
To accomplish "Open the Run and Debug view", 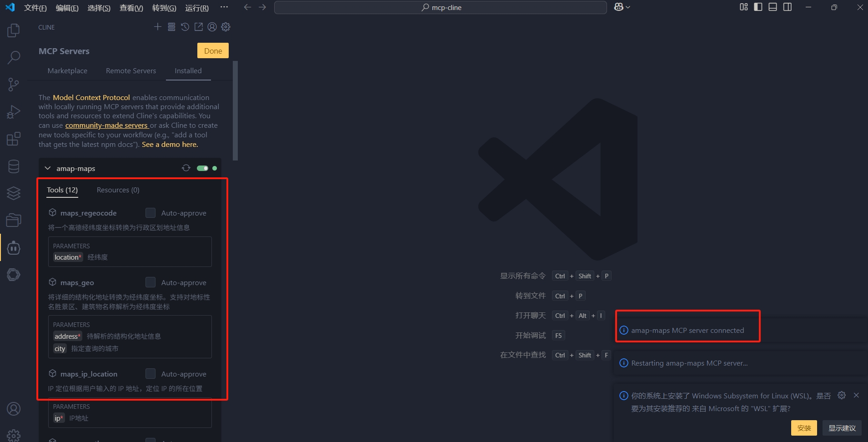I will [14, 112].
